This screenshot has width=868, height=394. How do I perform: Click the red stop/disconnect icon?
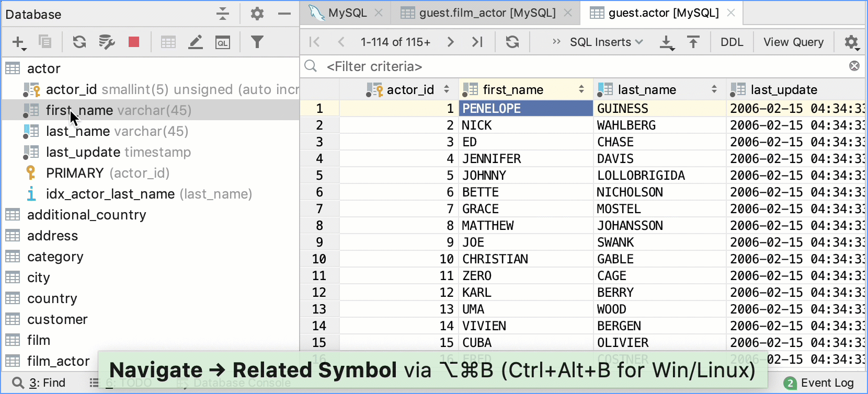pyautogui.click(x=134, y=42)
